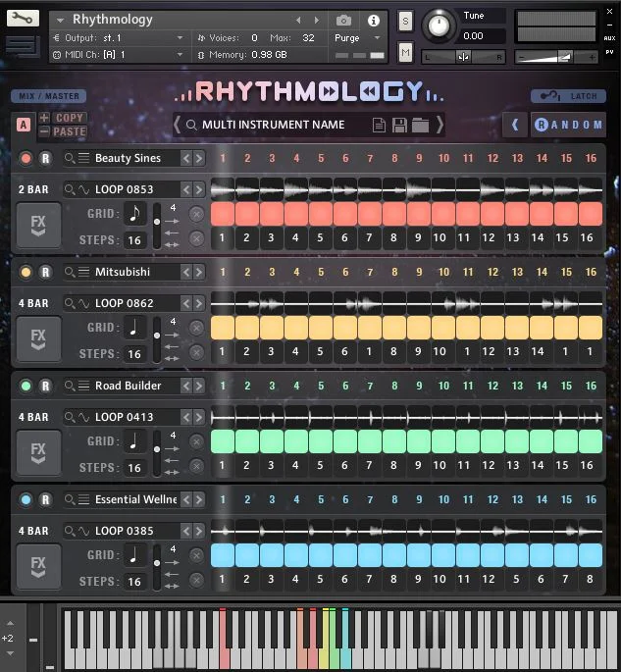Adjust the header volume slider
Image resolution: width=621 pixels, height=672 pixels.
[x=556, y=57]
